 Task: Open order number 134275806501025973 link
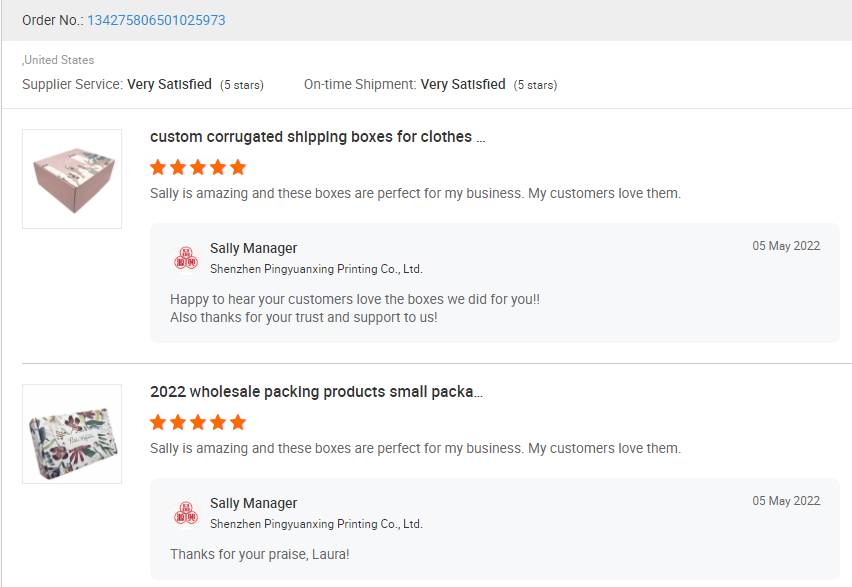click(156, 20)
